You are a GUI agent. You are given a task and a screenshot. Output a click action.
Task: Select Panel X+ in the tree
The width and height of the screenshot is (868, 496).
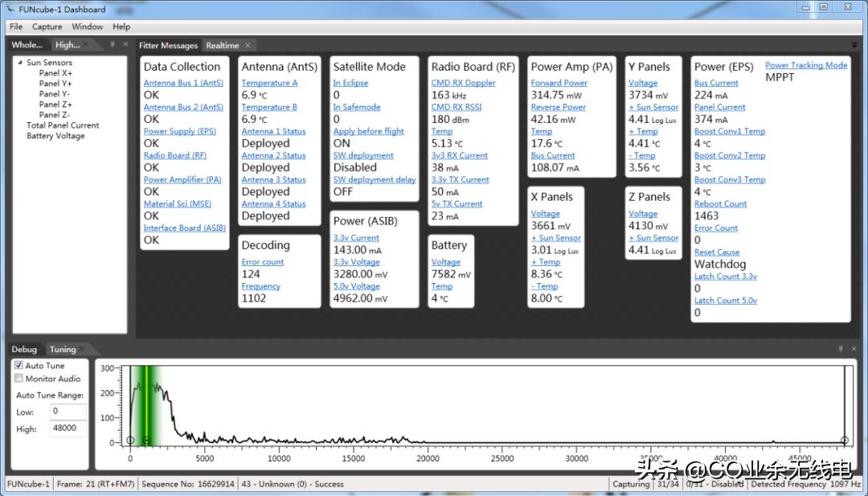(x=55, y=73)
